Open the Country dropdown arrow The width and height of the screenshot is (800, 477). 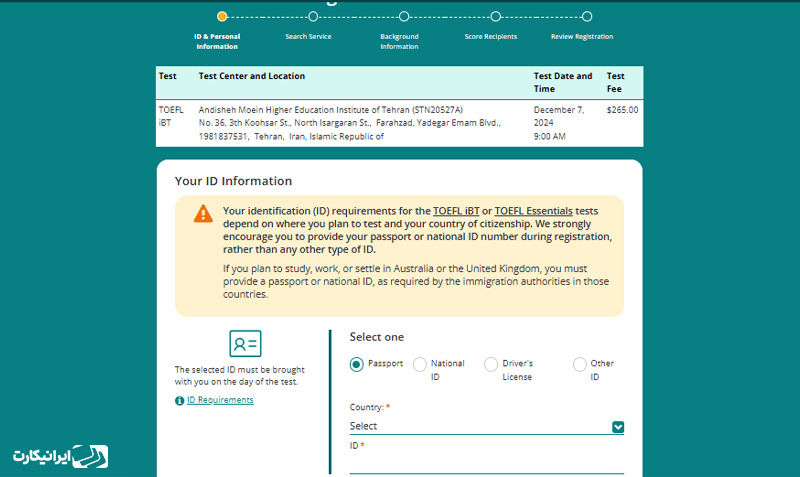pos(618,427)
